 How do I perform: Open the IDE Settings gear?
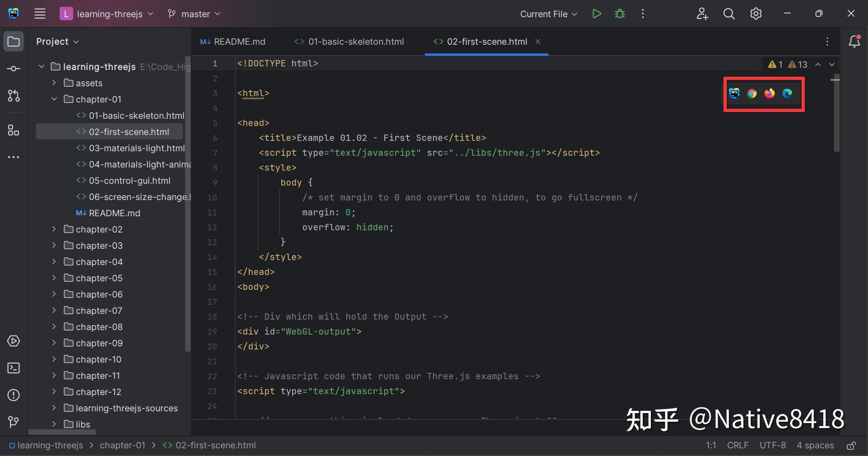[x=756, y=14]
